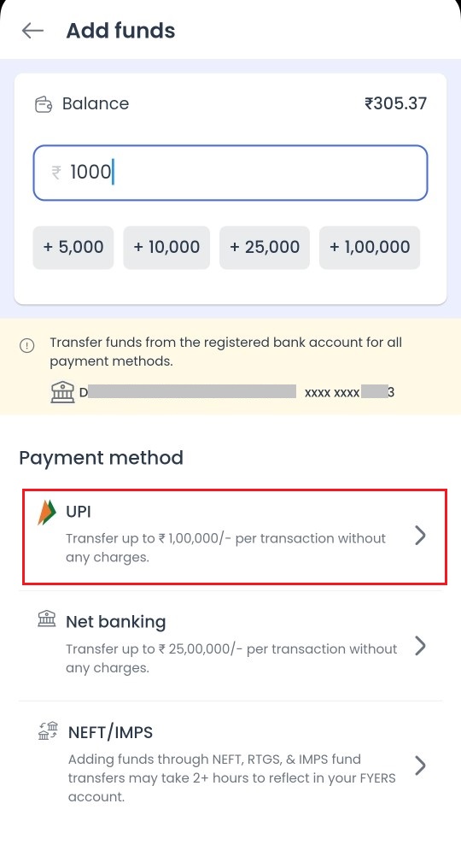This screenshot has width=461, height=868.
Task: Expand the Net banking chevron
Action: point(421,646)
